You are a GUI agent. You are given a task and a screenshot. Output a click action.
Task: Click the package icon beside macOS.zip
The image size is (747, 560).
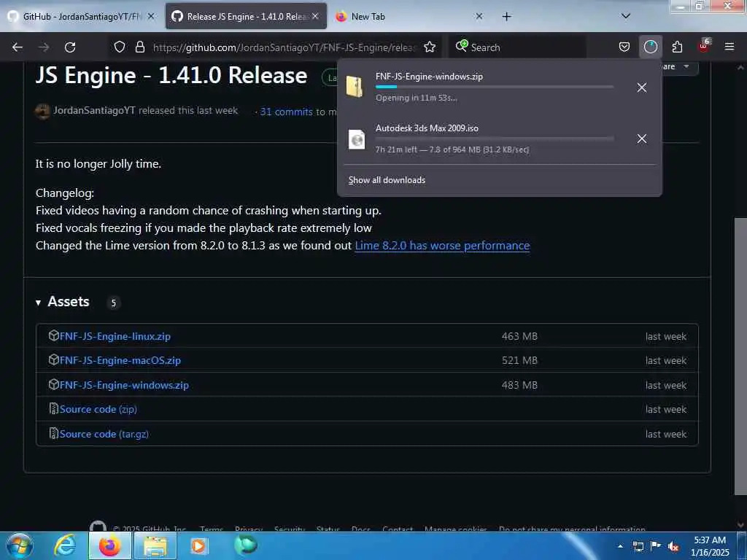click(x=54, y=360)
